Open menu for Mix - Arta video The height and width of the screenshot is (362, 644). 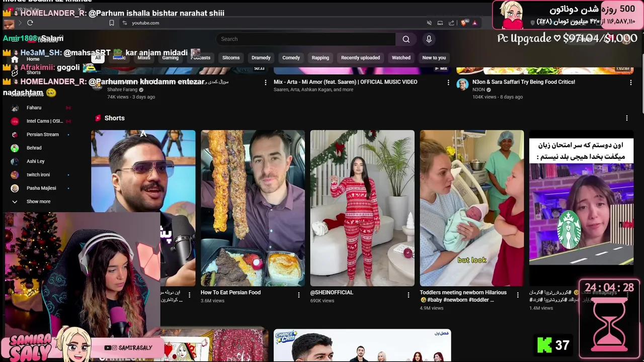tap(448, 82)
